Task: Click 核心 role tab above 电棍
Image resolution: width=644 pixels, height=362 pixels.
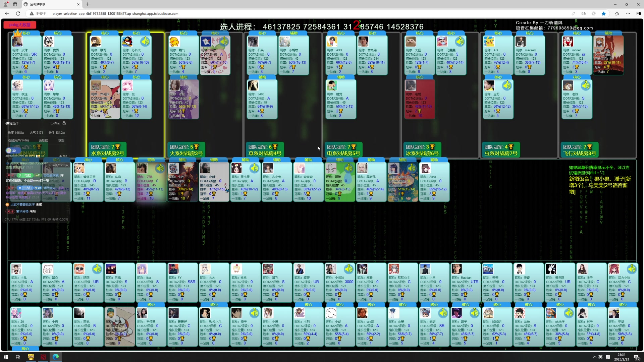Action: [x=420, y=77]
